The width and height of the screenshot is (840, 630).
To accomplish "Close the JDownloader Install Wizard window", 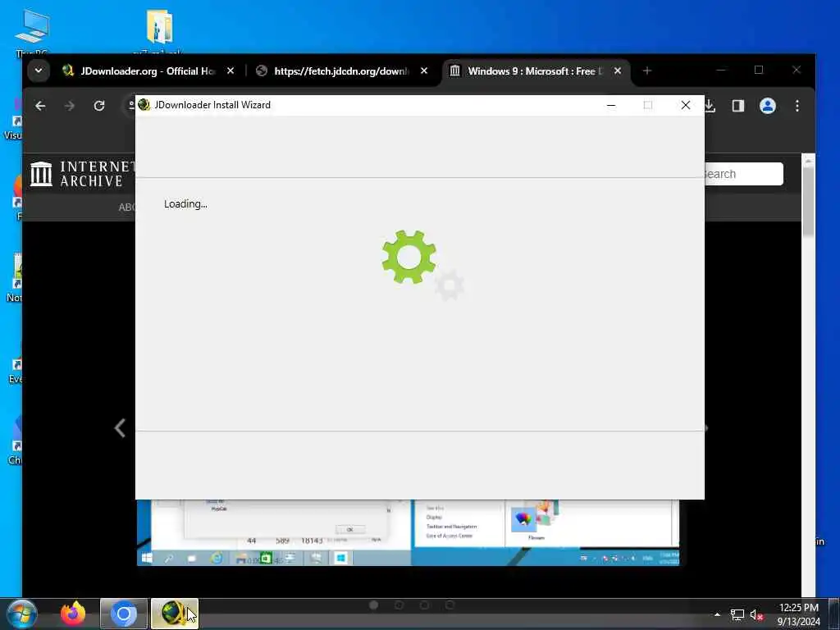I will (685, 105).
